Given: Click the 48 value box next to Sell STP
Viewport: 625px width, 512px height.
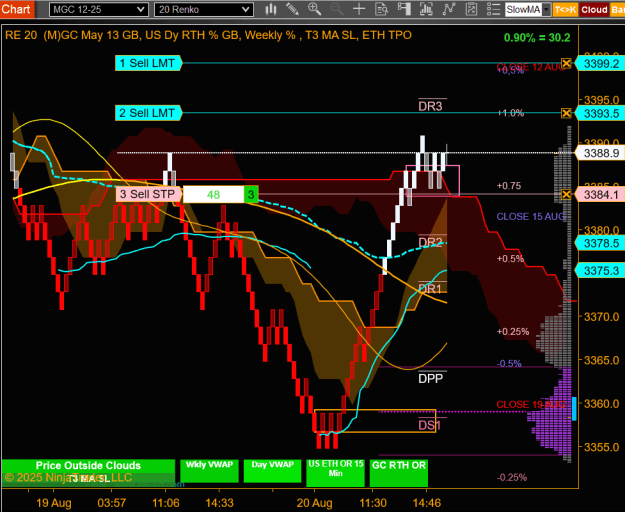Looking at the screenshot, I should 213,194.
